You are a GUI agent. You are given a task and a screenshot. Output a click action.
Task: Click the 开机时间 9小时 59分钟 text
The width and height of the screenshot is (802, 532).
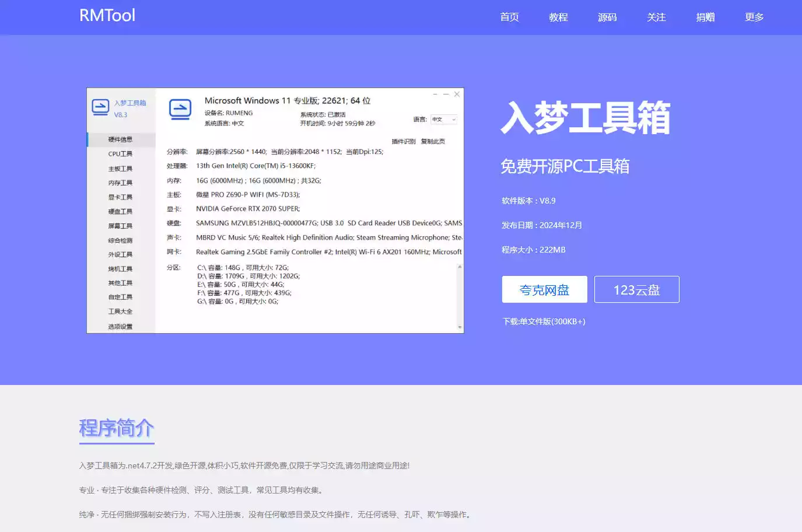pyautogui.click(x=337, y=124)
